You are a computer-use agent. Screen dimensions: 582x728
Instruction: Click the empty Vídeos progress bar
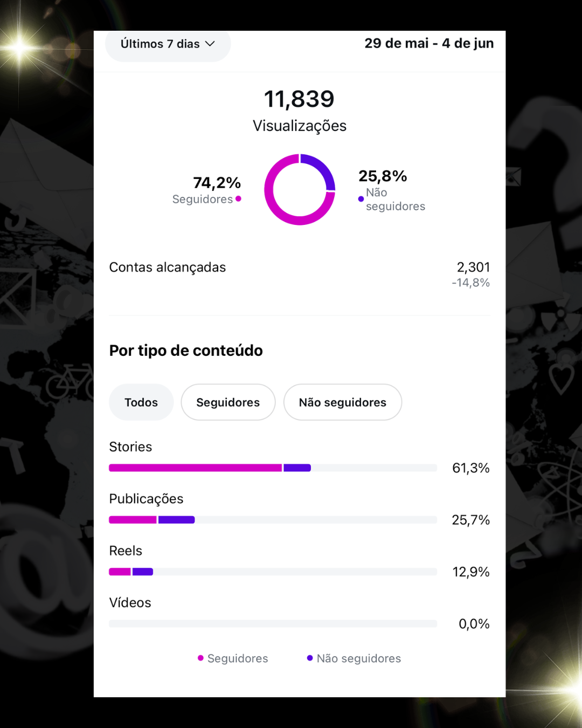[273, 623]
